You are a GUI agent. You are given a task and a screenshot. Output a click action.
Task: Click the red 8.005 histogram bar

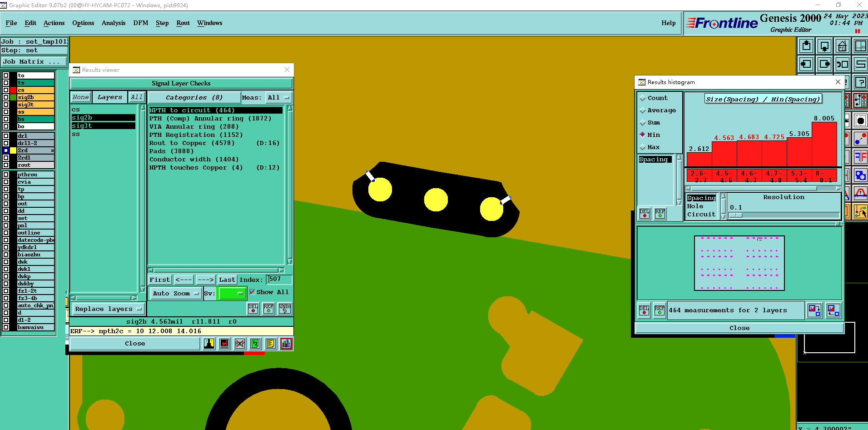coord(824,145)
